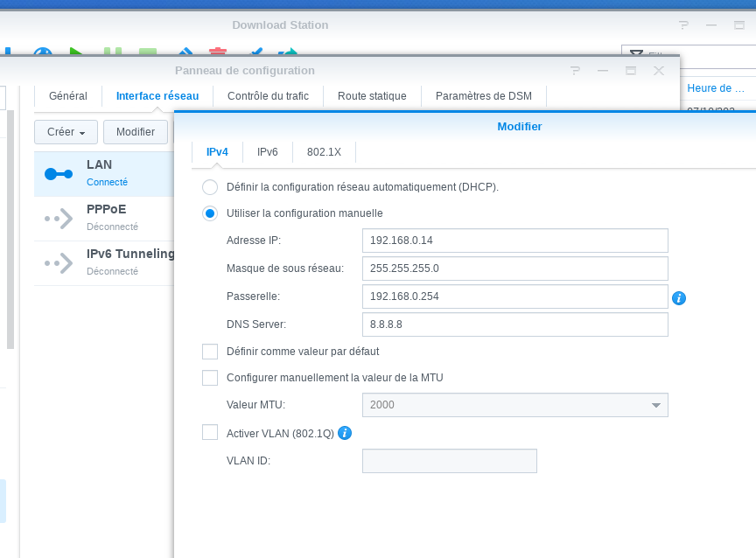Select Utiliser la configuration manuelle radio
Image resolution: width=756 pixels, height=558 pixels.
[x=210, y=213]
